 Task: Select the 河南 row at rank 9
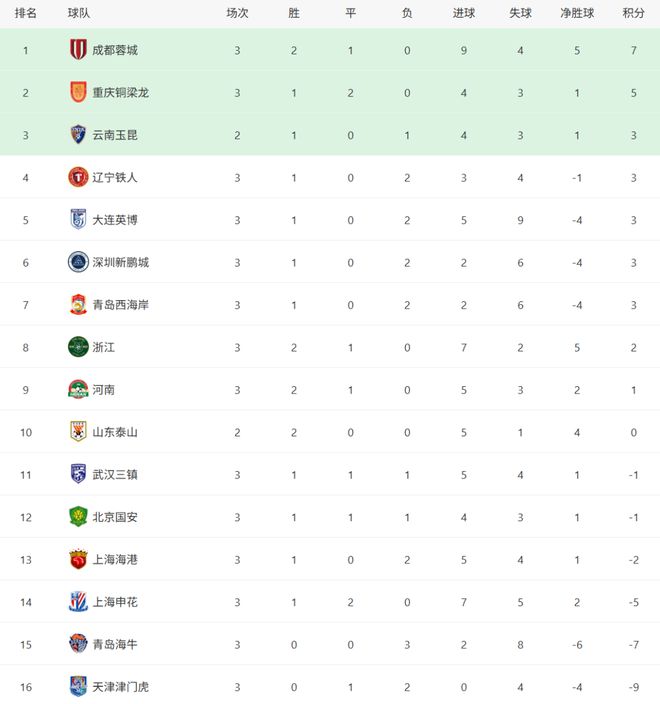click(330, 389)
